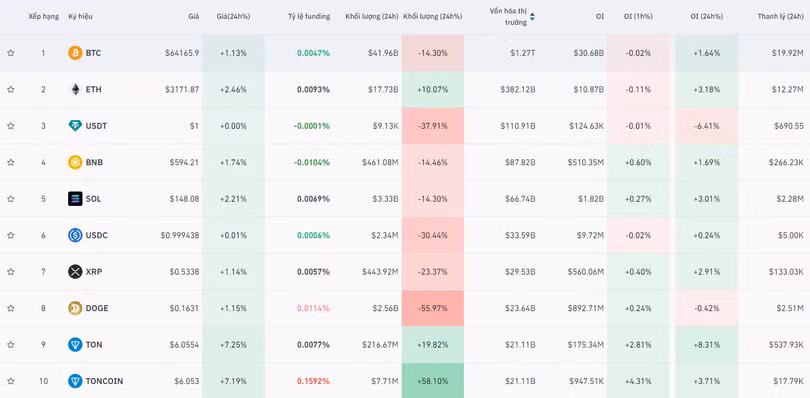Viewport: 810px width, 398px height.
Task: Sort by Xếp hạng column header
Action: coord(43,17)
